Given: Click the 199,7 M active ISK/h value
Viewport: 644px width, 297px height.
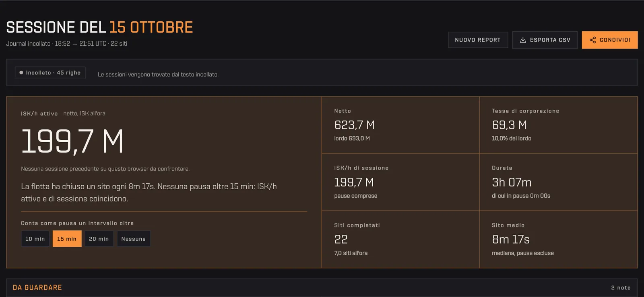Looking at the screenshot, I should tap(72, 141).
